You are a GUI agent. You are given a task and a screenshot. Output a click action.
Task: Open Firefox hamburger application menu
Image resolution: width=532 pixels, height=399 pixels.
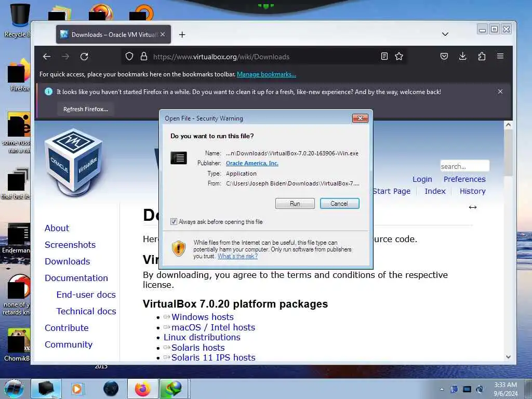500,56
